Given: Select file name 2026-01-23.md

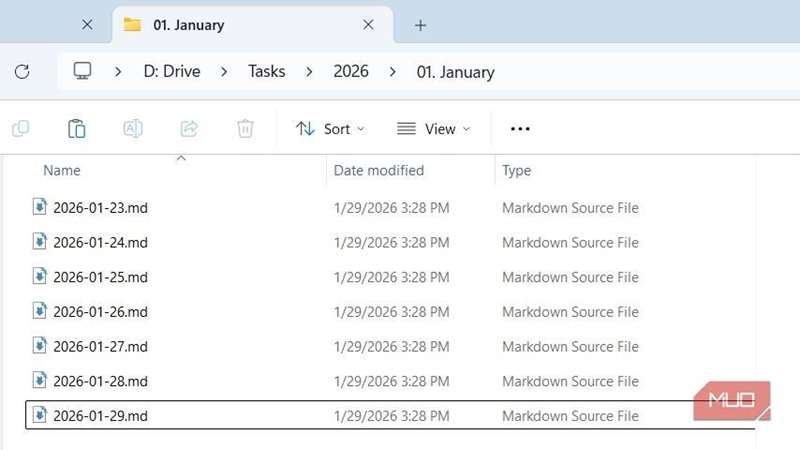Looking at the screenshot, I should coord(101,208).
